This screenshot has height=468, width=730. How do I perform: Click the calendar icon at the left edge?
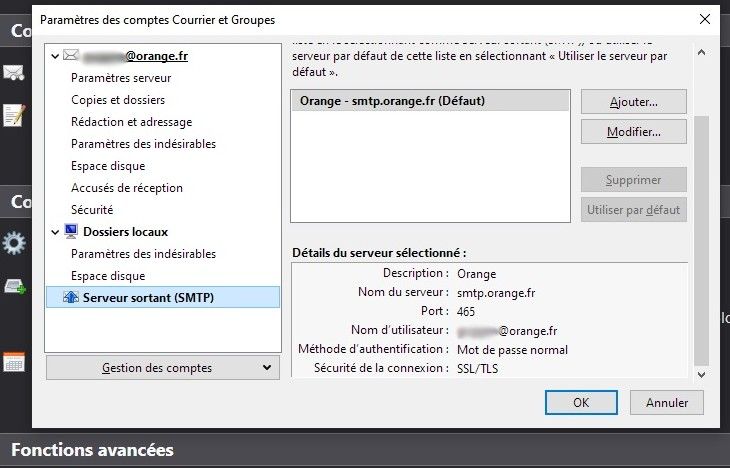(14, 362)
